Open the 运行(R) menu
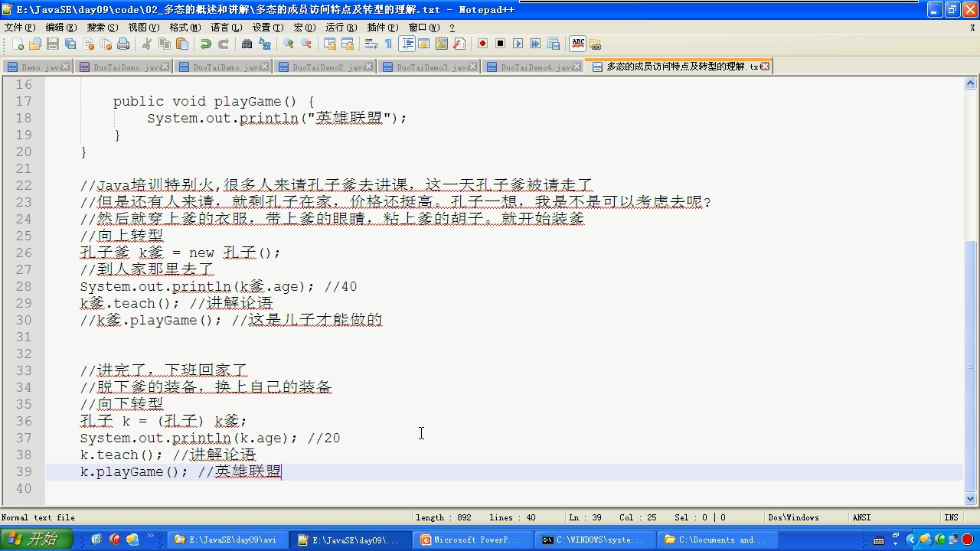The image size is (980, 551). (341, 28)
